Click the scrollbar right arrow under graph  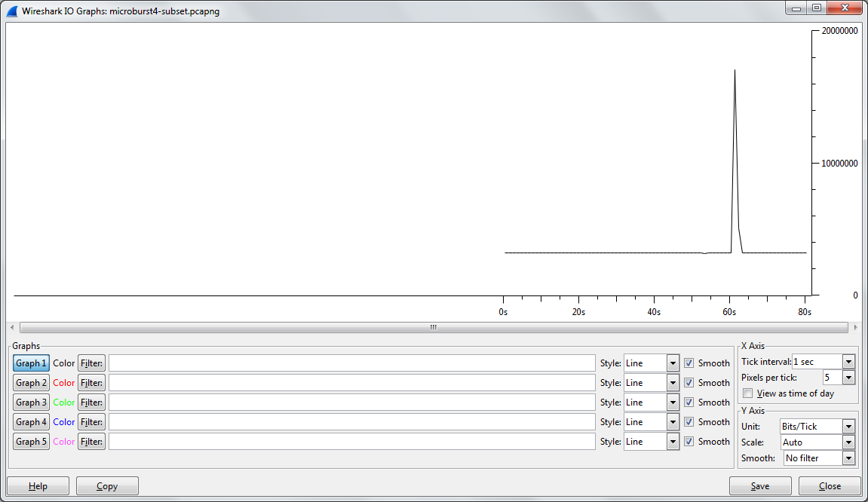click(854, 328)
